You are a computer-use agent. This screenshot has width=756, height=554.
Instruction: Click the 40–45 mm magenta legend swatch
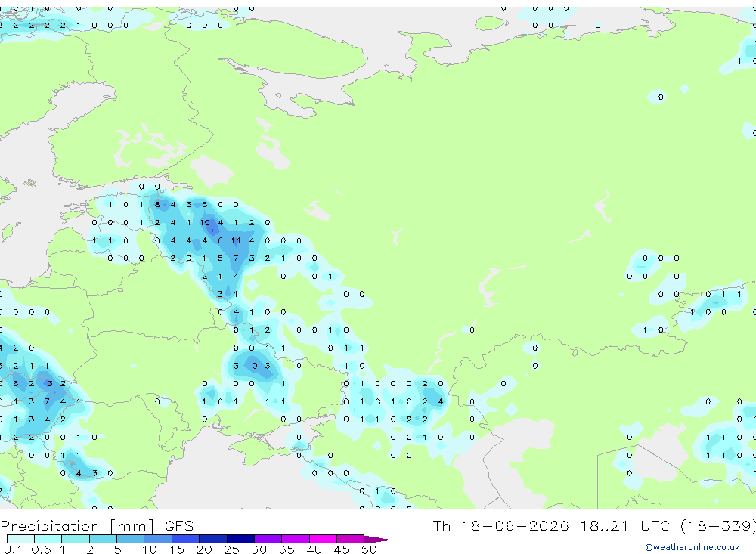click(x=323, y=539)
